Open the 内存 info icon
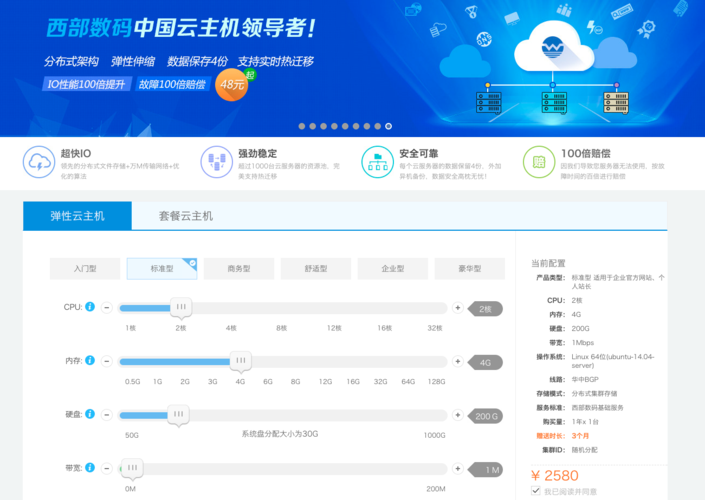The height and width of the screenshot is (500, 705). (x=90, y=360)
